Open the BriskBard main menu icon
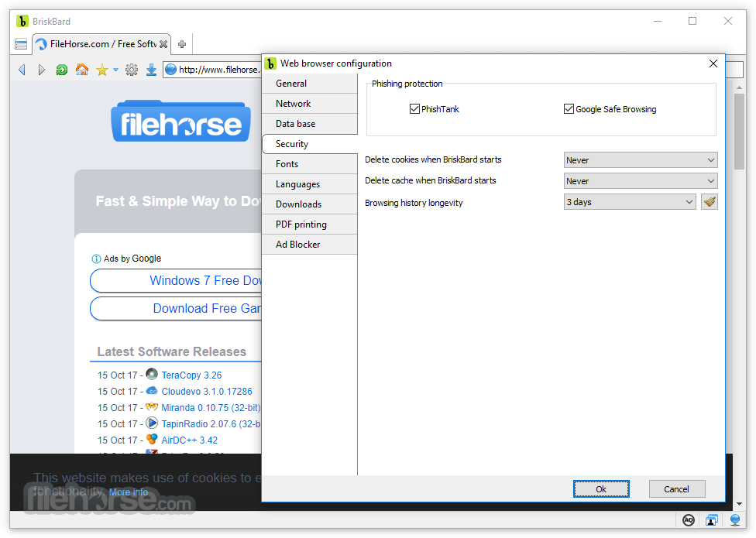The image size is (756, 538). 21,44
